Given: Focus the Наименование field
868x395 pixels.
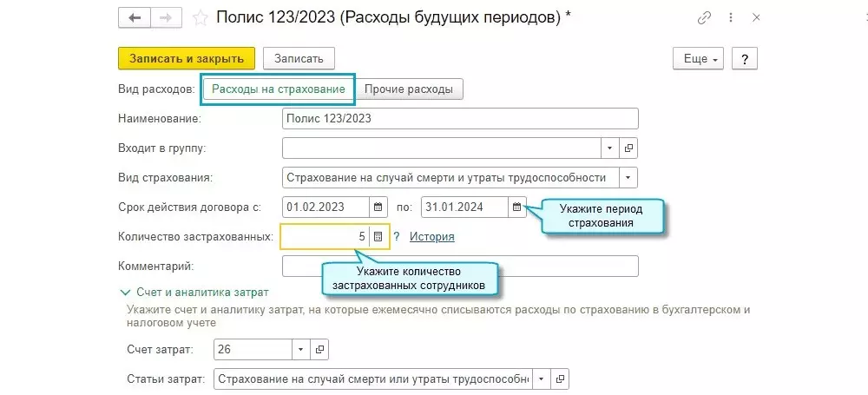Looking at the screenshot, I should (460, 119).
